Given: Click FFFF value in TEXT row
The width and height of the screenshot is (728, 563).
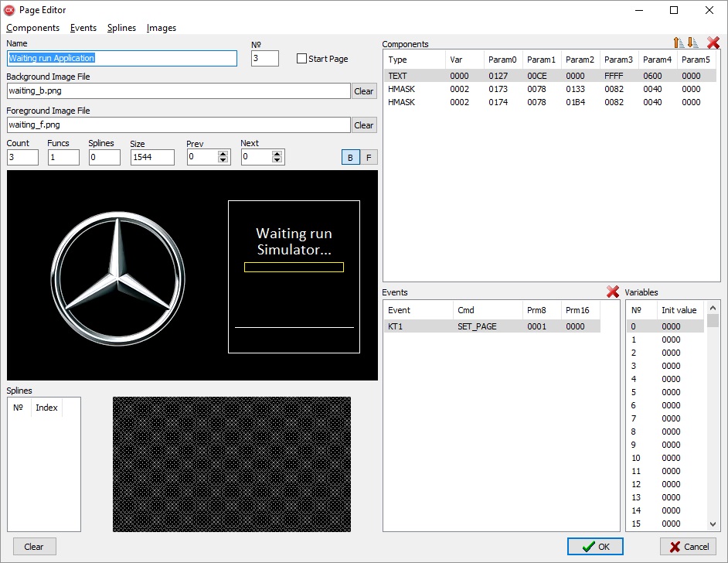Looking at the screenshot, I should (614, 76).
